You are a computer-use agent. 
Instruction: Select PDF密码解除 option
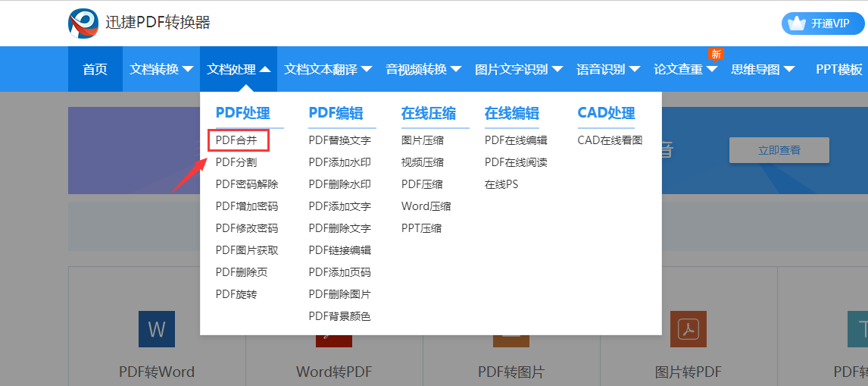pyautogui.click(x=247, y=184)
